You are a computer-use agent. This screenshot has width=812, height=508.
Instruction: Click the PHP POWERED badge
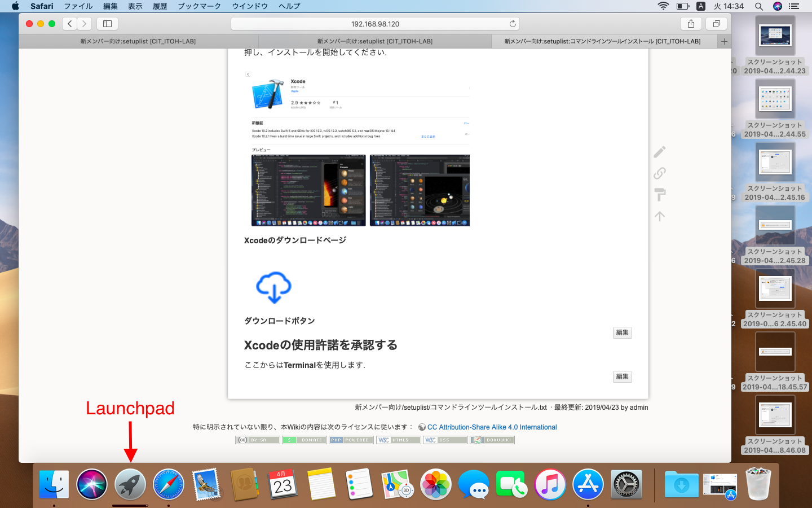[351, 440]
